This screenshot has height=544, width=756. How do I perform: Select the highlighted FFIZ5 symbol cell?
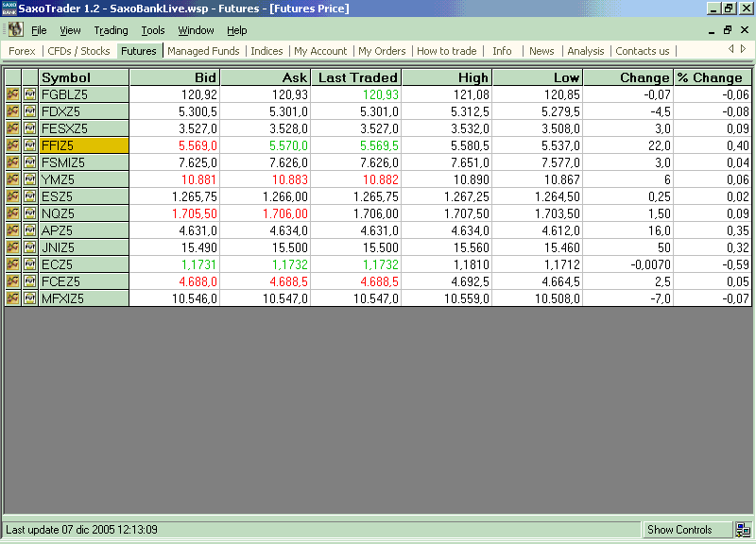(83, 145)
